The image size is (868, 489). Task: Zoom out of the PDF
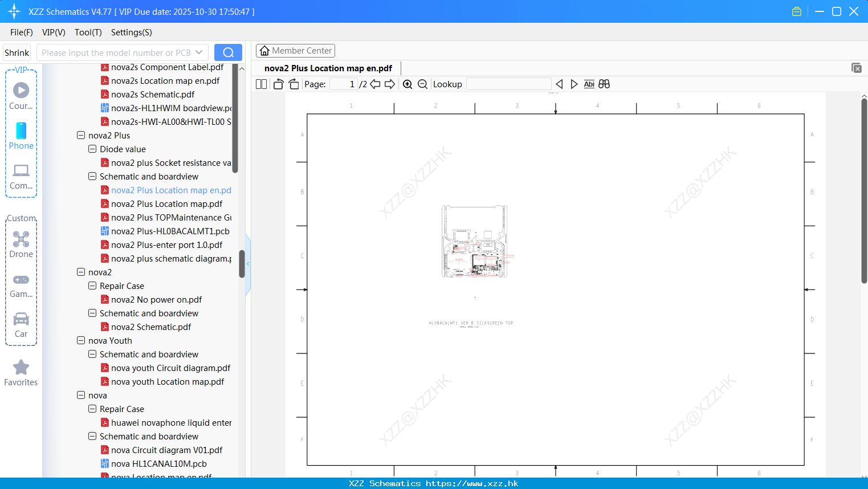click(422, 84)
